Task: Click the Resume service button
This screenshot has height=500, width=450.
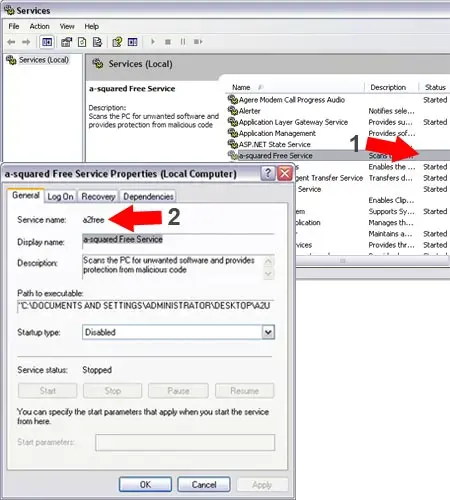Action: [245, 391]
